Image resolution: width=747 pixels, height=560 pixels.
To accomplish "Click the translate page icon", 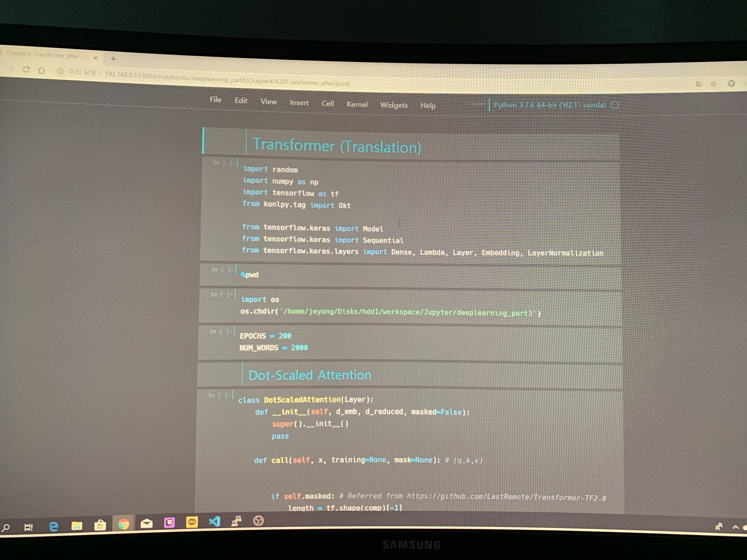I will click(699, 84).
